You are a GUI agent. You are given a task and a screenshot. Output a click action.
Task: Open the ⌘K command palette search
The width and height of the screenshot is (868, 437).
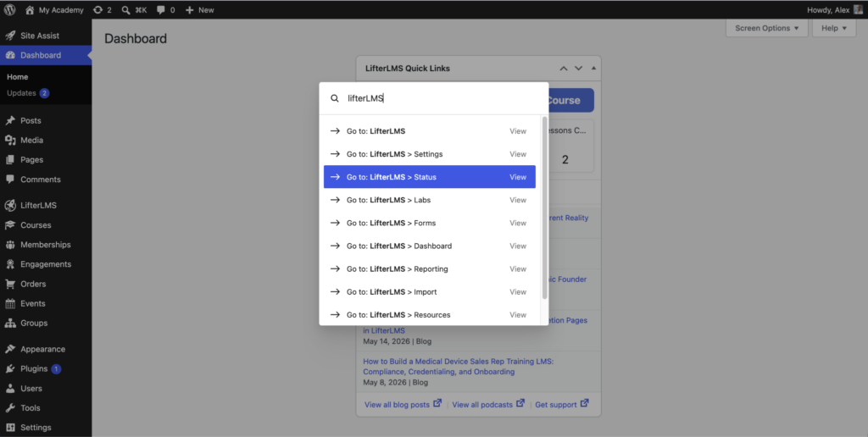(135, 10)
